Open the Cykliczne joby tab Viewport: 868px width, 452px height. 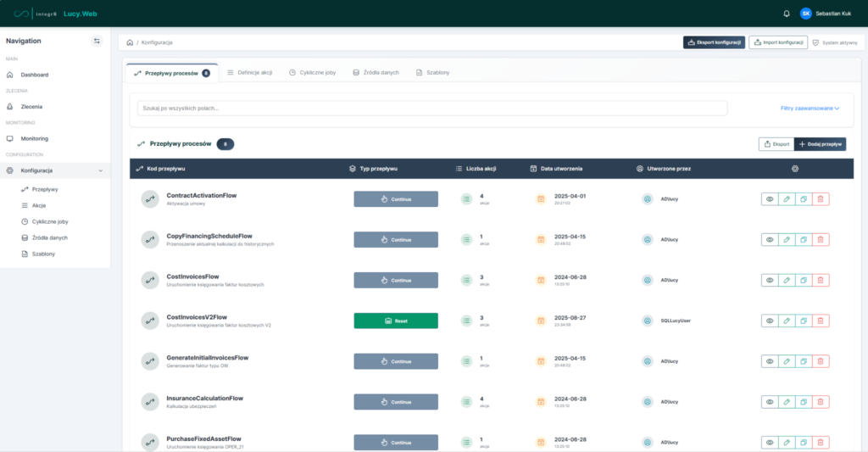click(x=312, y=73)
